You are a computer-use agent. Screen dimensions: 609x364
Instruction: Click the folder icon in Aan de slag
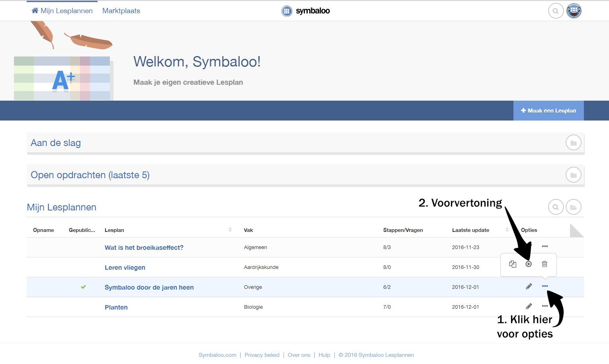(574, 143)
